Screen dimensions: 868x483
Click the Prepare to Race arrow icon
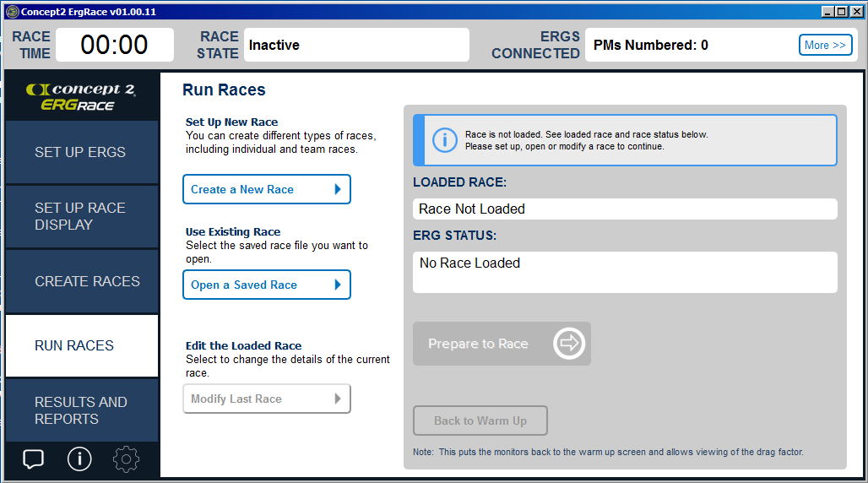coord(569,344)
